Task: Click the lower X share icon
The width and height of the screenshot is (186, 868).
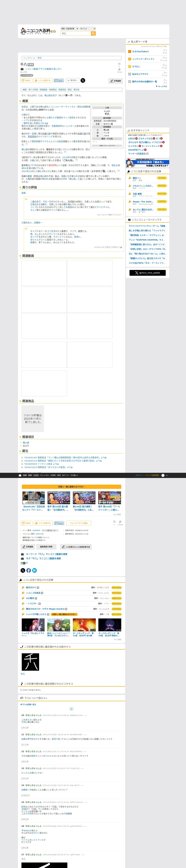Action: point(23,570)
